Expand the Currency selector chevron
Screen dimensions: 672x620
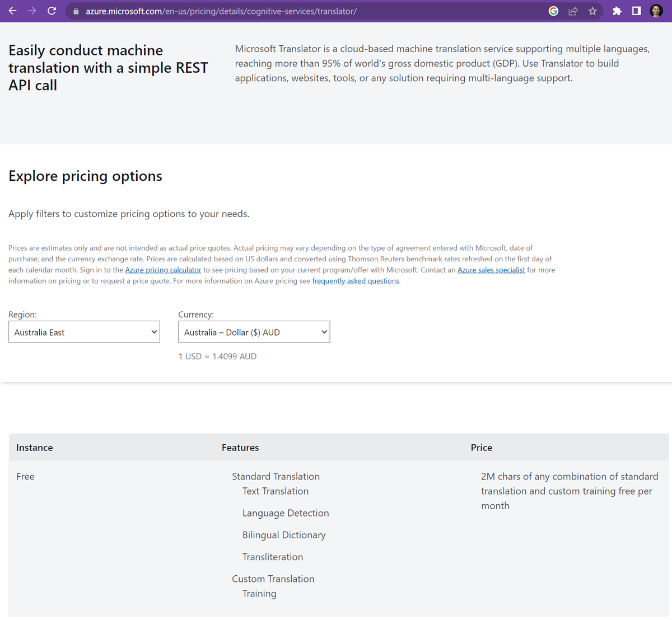point(323,331)
